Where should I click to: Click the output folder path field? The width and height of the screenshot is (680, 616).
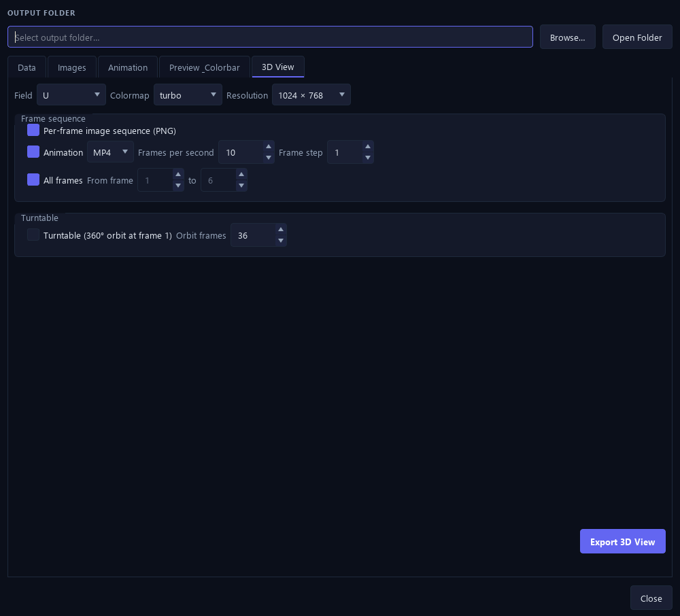(270, 37)
